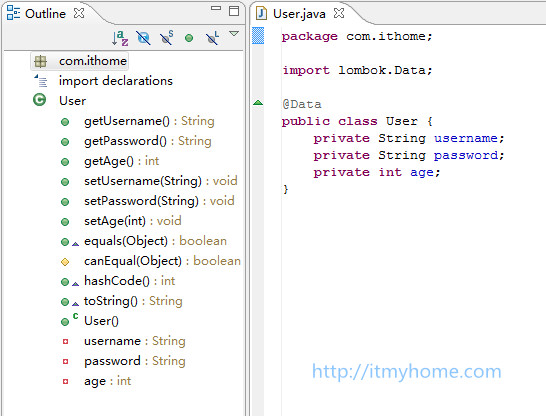Click closing brace of User class
Screen dimensions: 546x416
[x=286, y=189]
